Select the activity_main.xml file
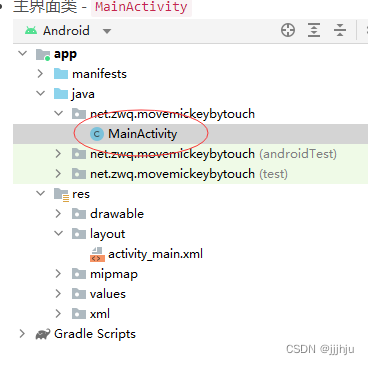Viewport: 369px width, 365px height. point(155,254)
